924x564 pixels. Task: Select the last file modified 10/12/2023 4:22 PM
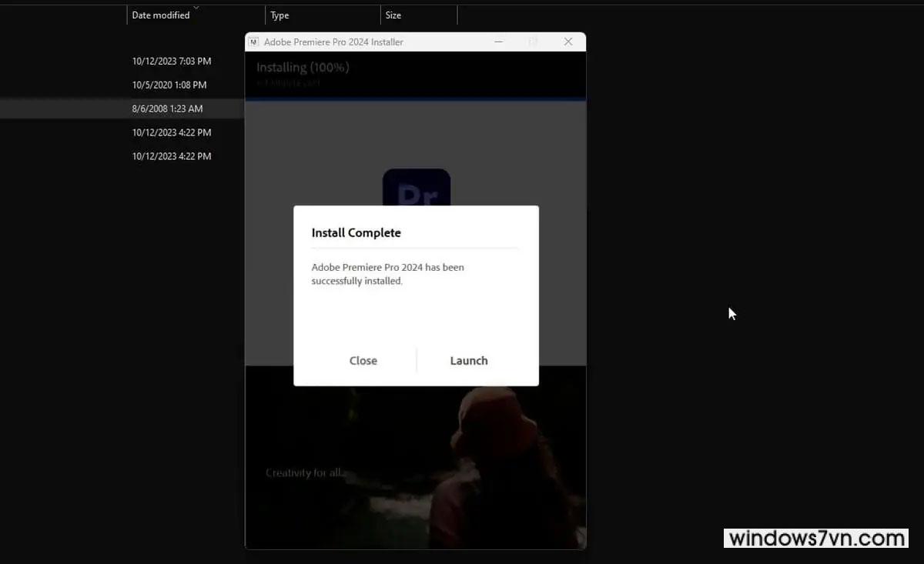coord(171,156)
